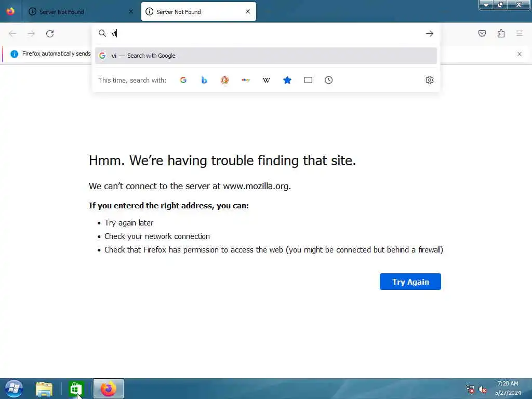Search this time with eBay icon

[246, 80]
